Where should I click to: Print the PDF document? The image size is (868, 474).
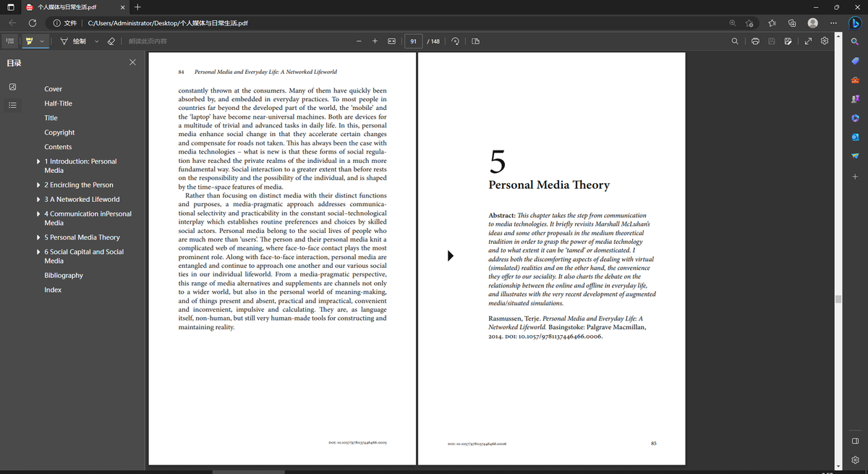coord(754,41)
